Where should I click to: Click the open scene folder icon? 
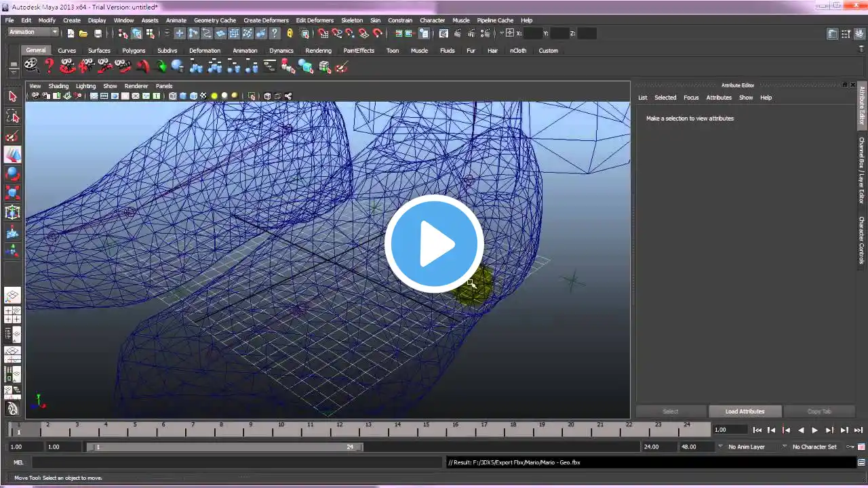pos(83,33)
